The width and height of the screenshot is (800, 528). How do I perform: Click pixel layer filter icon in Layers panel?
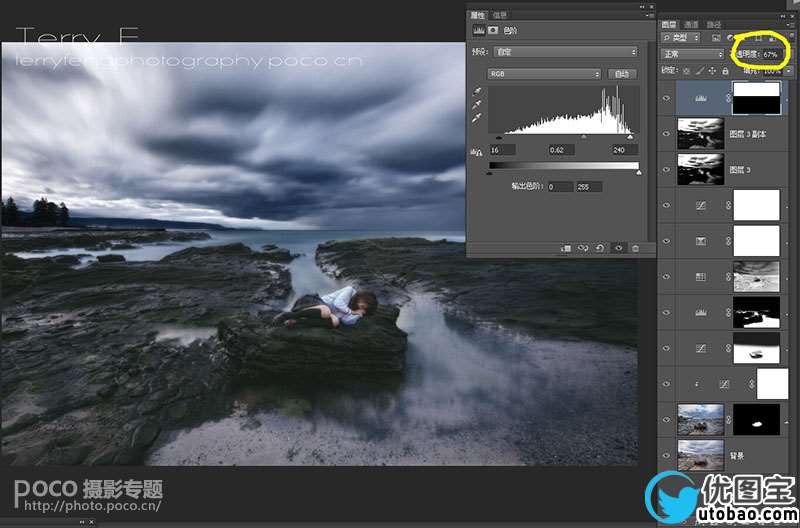(716, 38)
